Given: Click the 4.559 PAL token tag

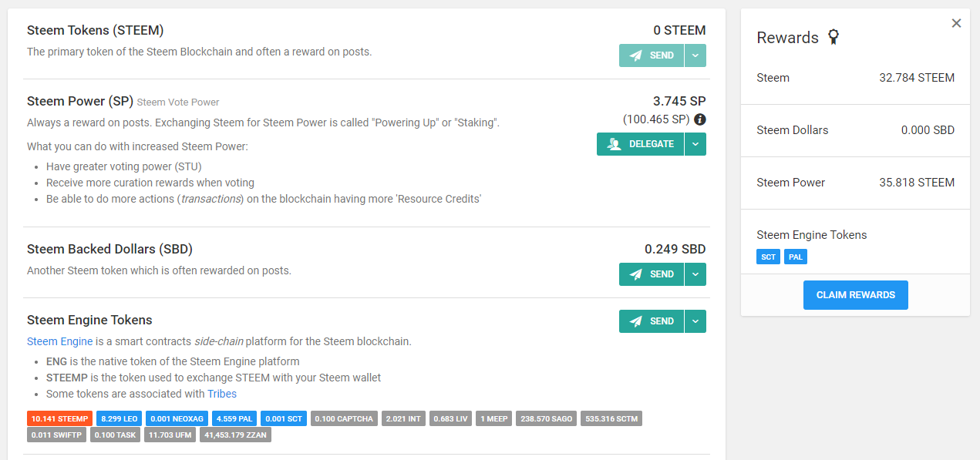Looking at the screenshot, I should coord(235,418).
